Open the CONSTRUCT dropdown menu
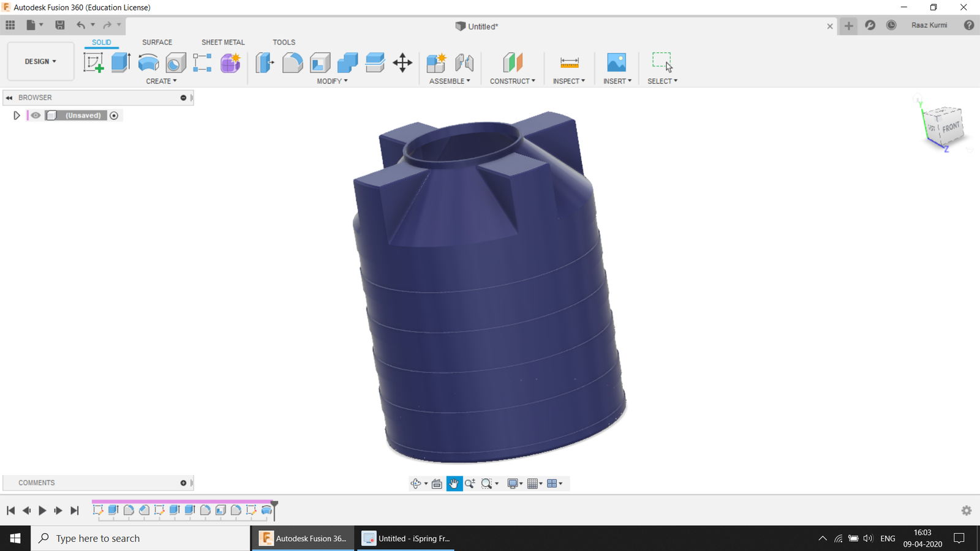Screen dimensions: 980x551 pos(513,81)
